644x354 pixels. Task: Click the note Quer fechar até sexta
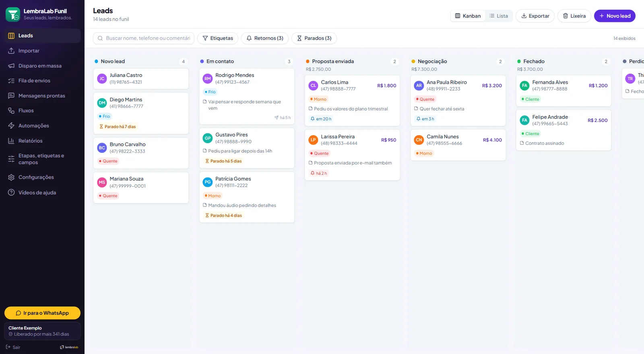[439, 109]
